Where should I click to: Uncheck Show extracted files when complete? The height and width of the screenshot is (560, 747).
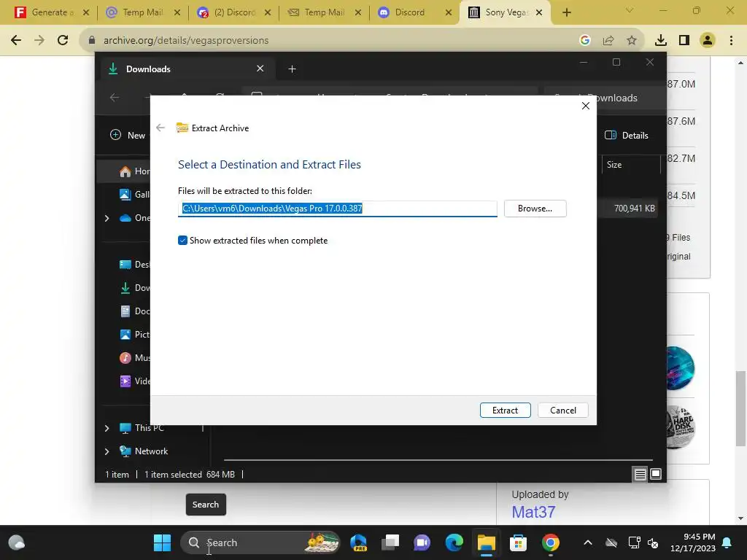182,241
